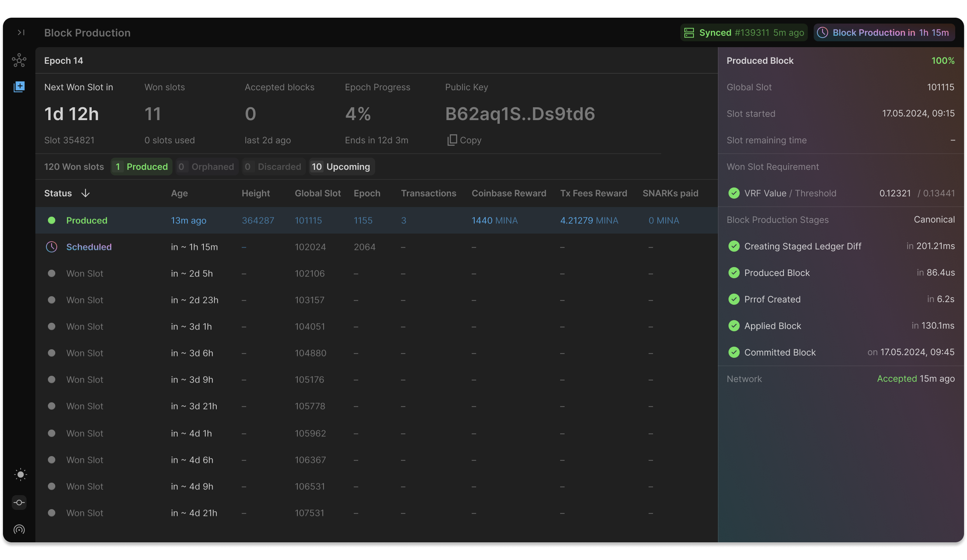This screenshot has width=967, height=560.
Task: Select Won Slot row with slot 106531
Action: [376, 486]
